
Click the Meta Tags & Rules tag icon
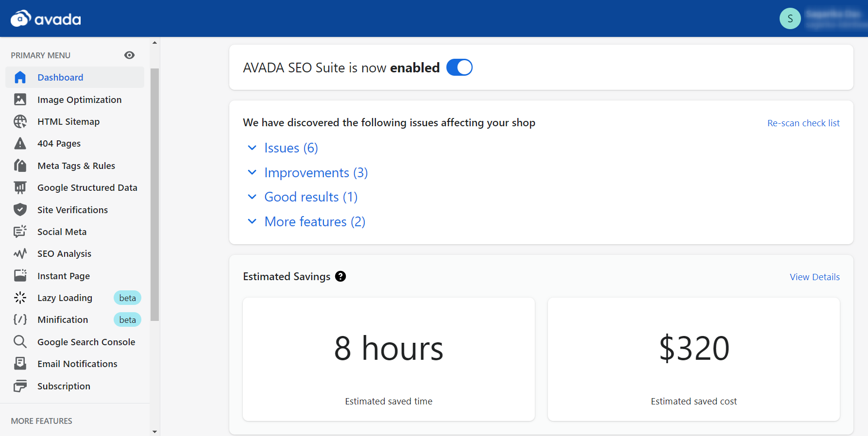(x=20, y=166)
